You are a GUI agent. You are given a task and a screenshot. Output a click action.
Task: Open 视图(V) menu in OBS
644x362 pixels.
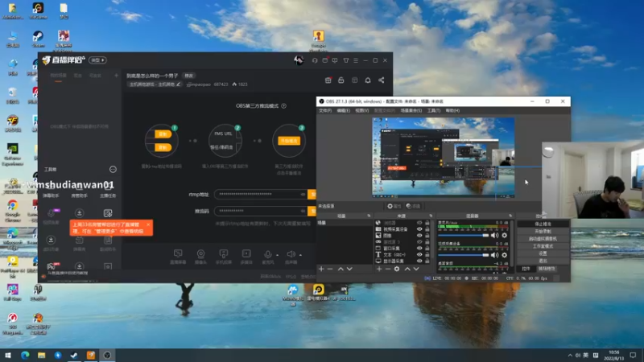(x=361, y=110)
